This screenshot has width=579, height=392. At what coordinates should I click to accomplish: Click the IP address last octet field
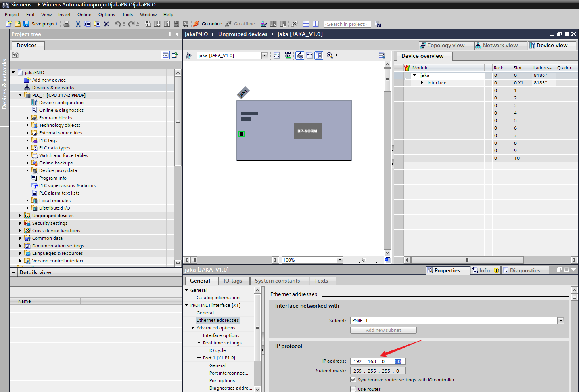(398, 361)
